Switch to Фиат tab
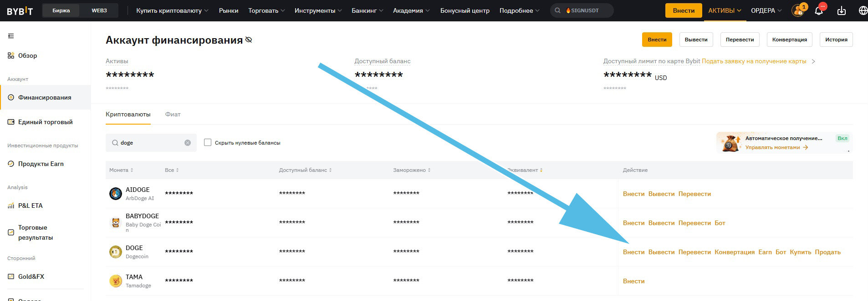The image size is (868, 301). [x=173, y=114]
